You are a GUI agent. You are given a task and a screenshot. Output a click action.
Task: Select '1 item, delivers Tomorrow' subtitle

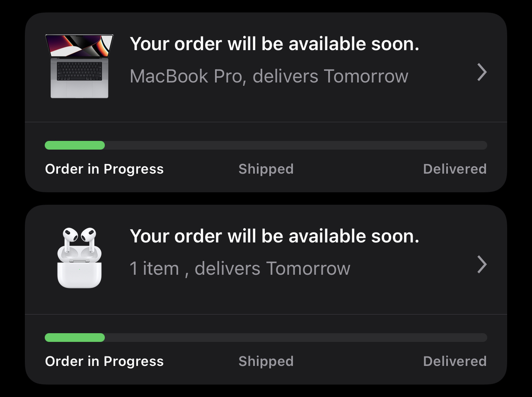240,269
